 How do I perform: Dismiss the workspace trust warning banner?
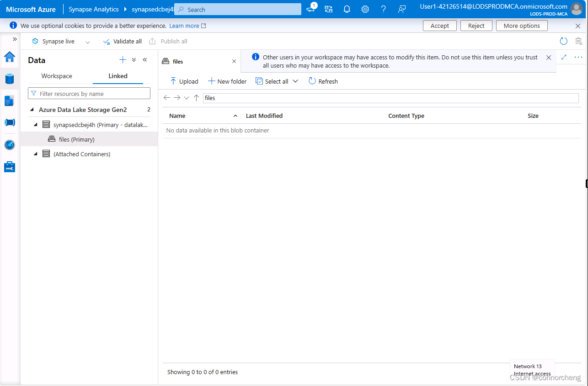point(549,58)
